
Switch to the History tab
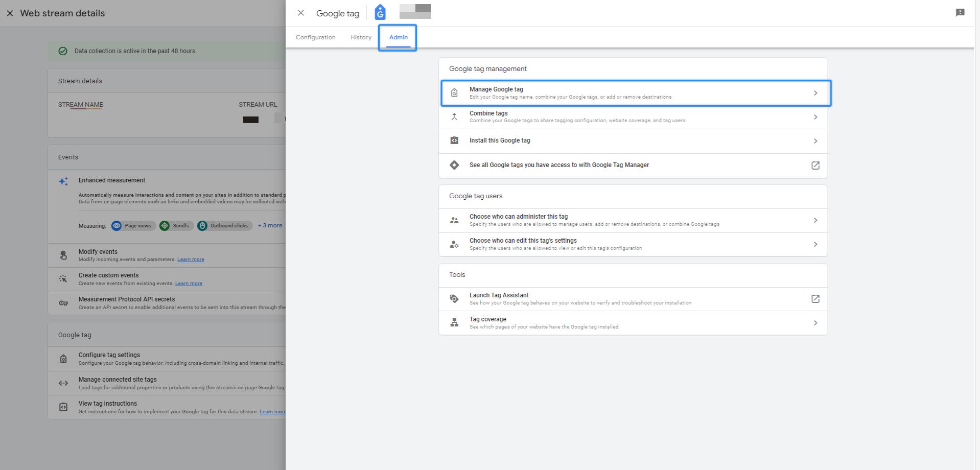pos(361,37)
